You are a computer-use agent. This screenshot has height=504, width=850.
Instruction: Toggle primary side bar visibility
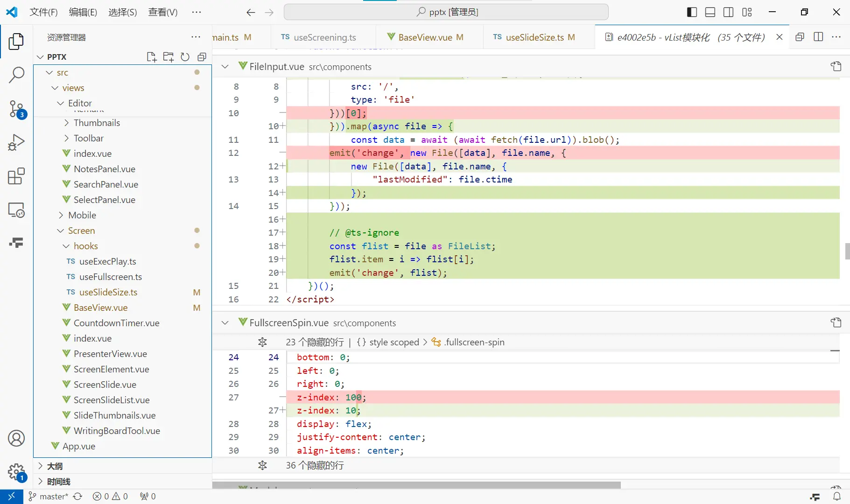pos(692,13)
